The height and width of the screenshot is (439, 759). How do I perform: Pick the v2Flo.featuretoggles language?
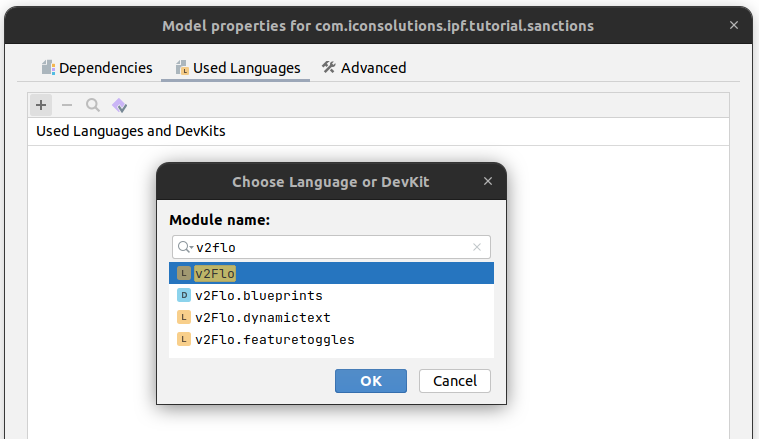click(275, 339)
